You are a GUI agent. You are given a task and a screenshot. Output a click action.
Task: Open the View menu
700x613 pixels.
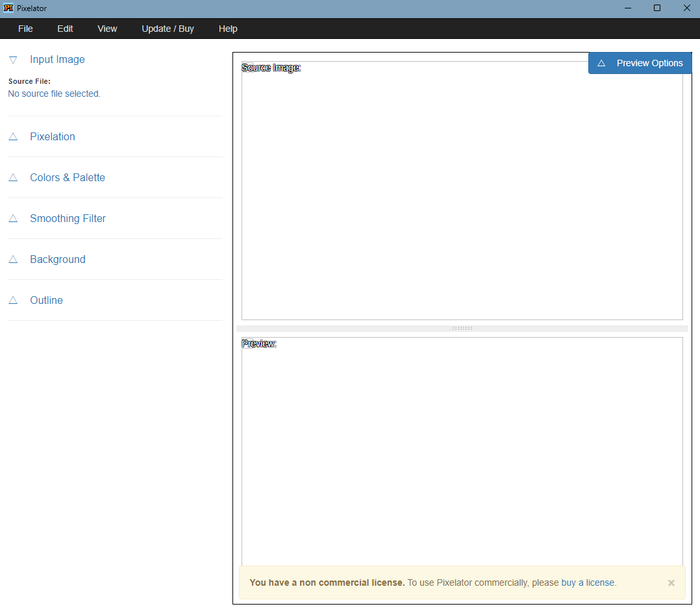pyautogui.click(x=107, y=29)
